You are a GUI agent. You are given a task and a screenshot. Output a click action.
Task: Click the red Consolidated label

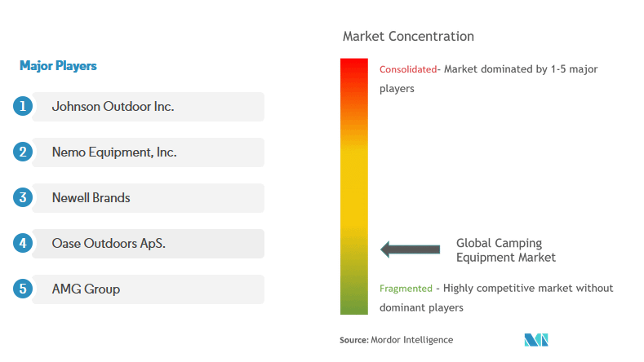click(407, 69)
